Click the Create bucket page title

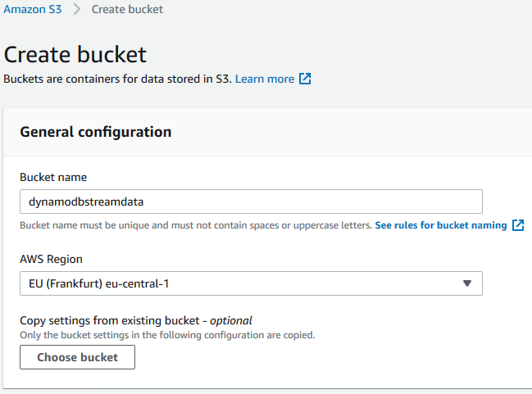pos(75,54)
